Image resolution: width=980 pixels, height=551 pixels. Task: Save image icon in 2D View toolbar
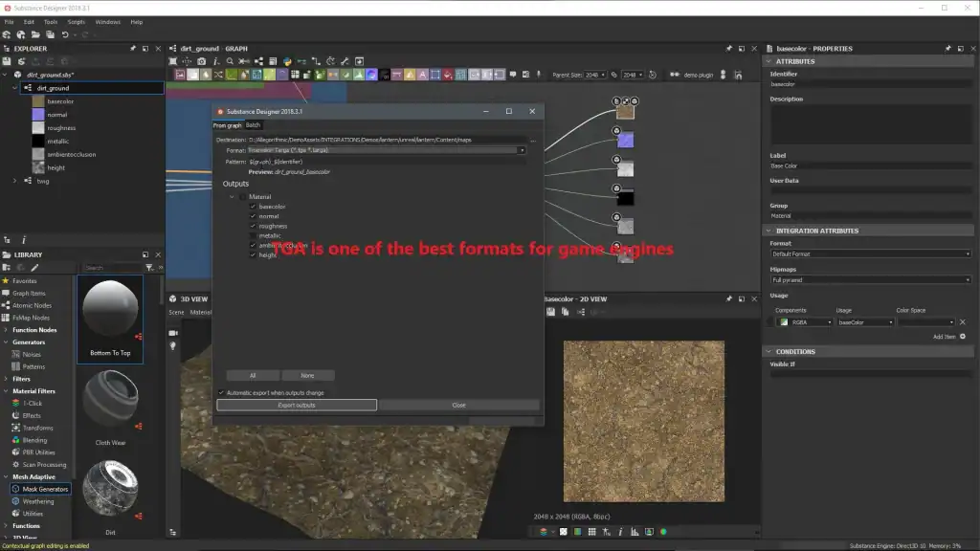click(x=550, y=312)
